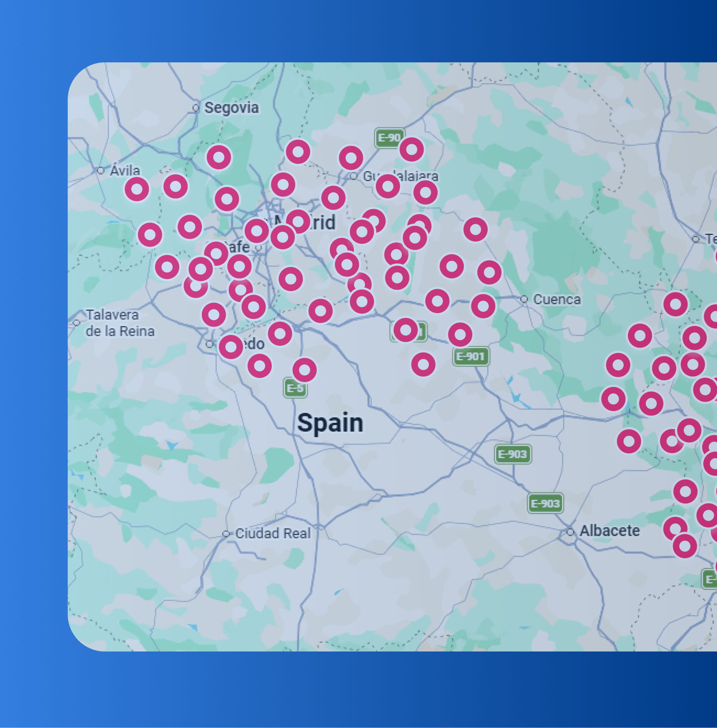Select the E-5 road shield
The image size is (717, 728).
tap(295, 389)
